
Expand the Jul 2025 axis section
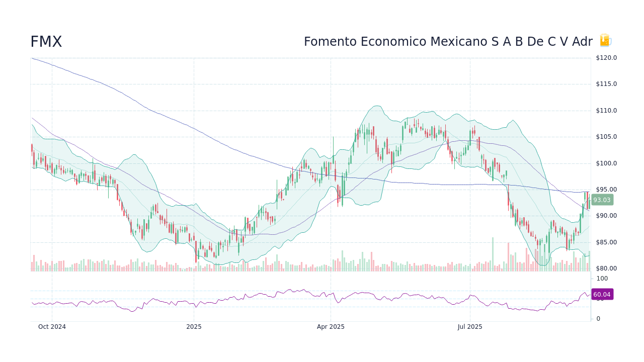coord(470,326)
